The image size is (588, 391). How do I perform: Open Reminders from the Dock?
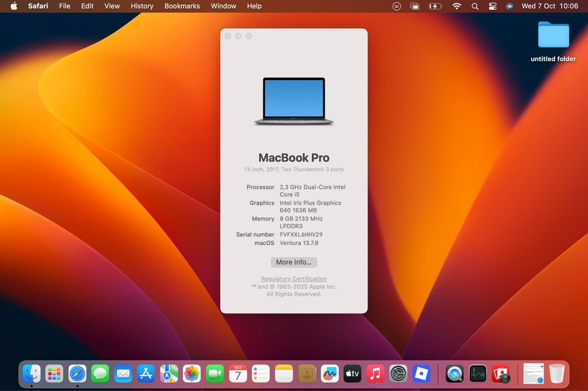(261, 373)
